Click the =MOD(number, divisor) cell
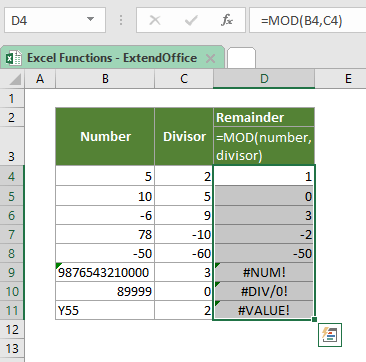 [x=264, y=146]
